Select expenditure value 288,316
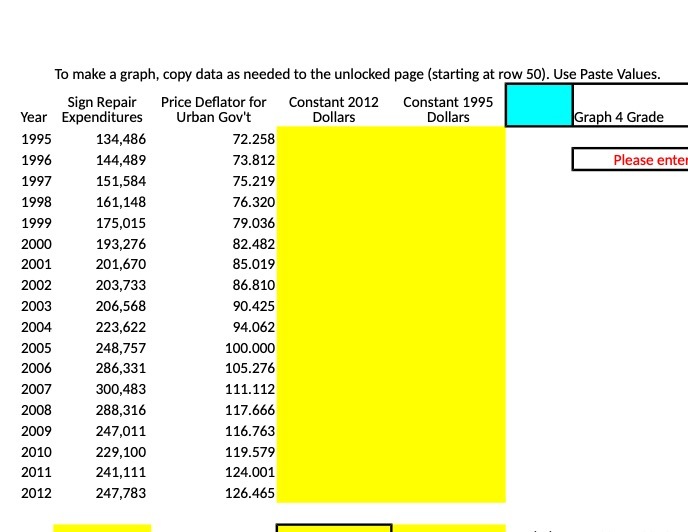 coord(121,410)
